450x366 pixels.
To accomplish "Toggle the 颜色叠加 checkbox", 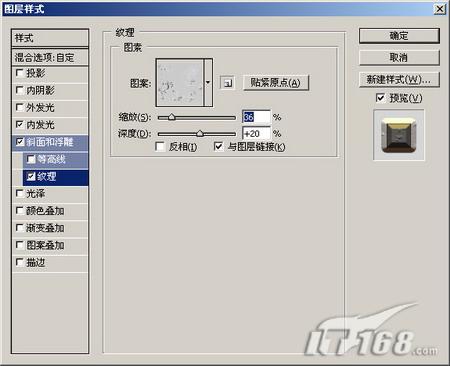I will (19, 211).
